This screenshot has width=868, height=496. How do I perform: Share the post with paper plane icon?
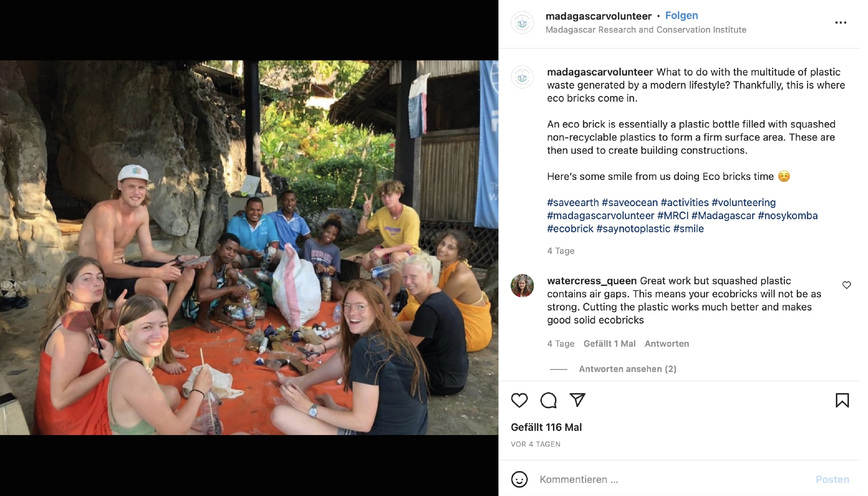[x=577, y=400]
